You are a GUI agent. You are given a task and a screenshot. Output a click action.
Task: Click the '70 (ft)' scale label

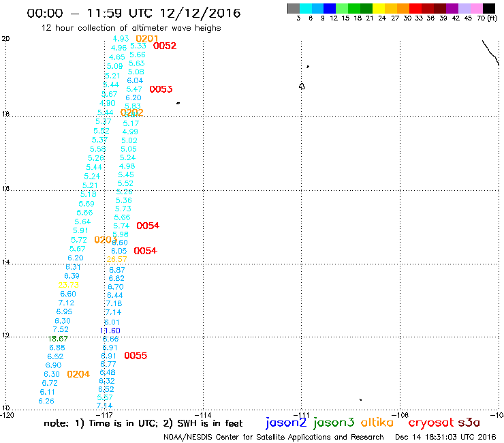487,18
